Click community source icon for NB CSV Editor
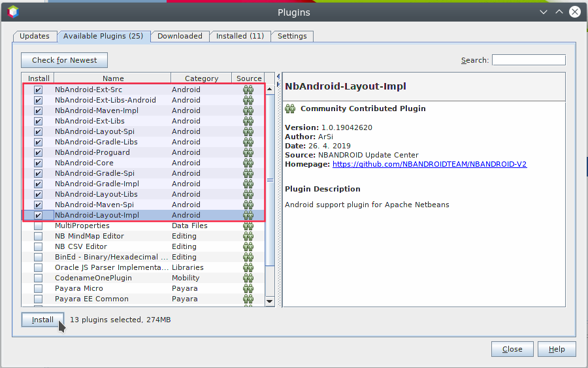The image size is (588, 368). pyautogui.click(x=248, y=247)
